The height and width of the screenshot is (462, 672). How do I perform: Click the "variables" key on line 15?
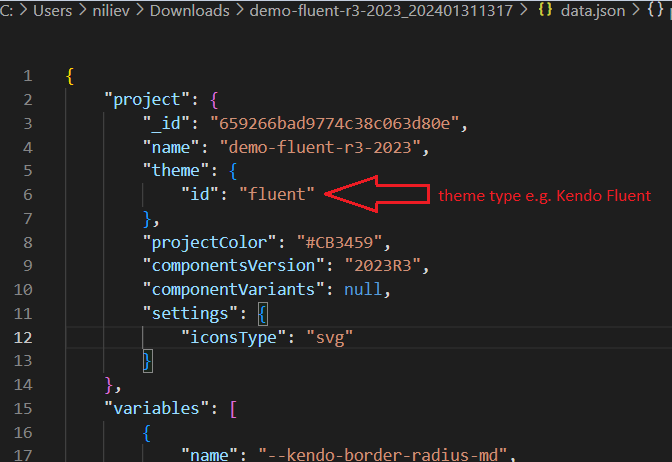156,408
